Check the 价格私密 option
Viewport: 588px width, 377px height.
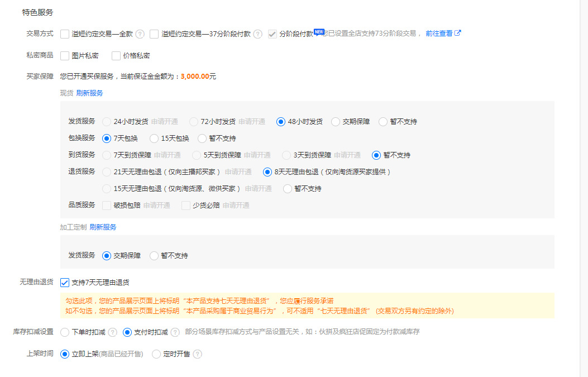(x=116, y=56)
